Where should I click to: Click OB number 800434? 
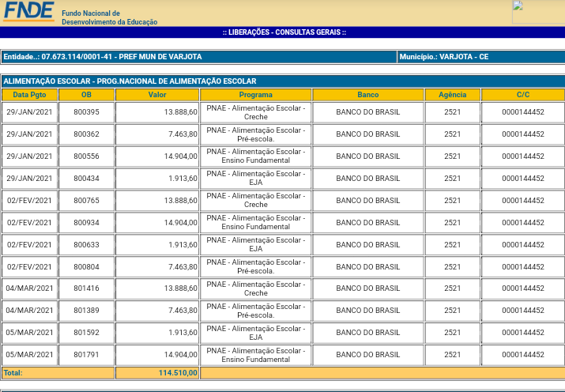click(86, 179)
